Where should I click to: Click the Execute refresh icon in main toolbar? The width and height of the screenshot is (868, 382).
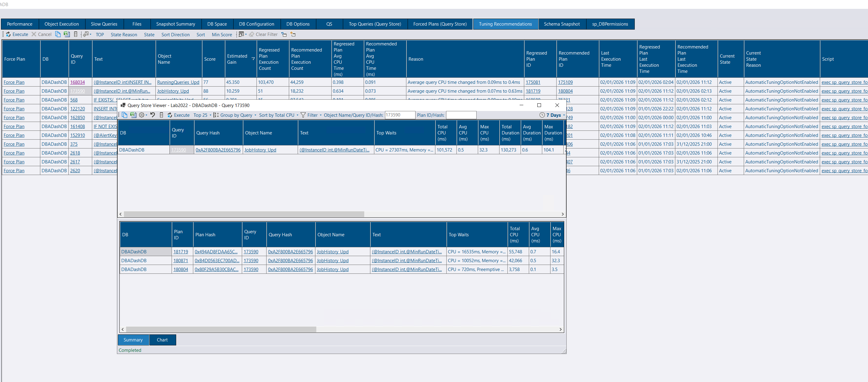coord(9,34)
